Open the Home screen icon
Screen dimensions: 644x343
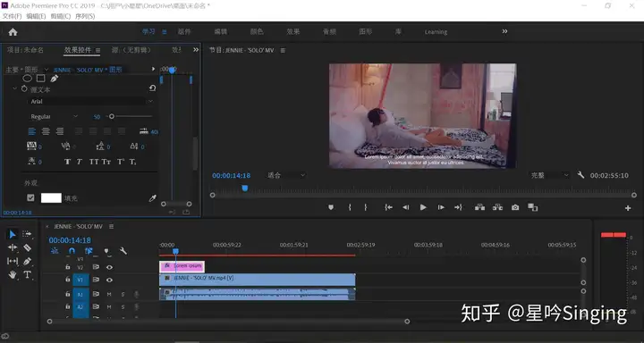[x=13, y=32]
